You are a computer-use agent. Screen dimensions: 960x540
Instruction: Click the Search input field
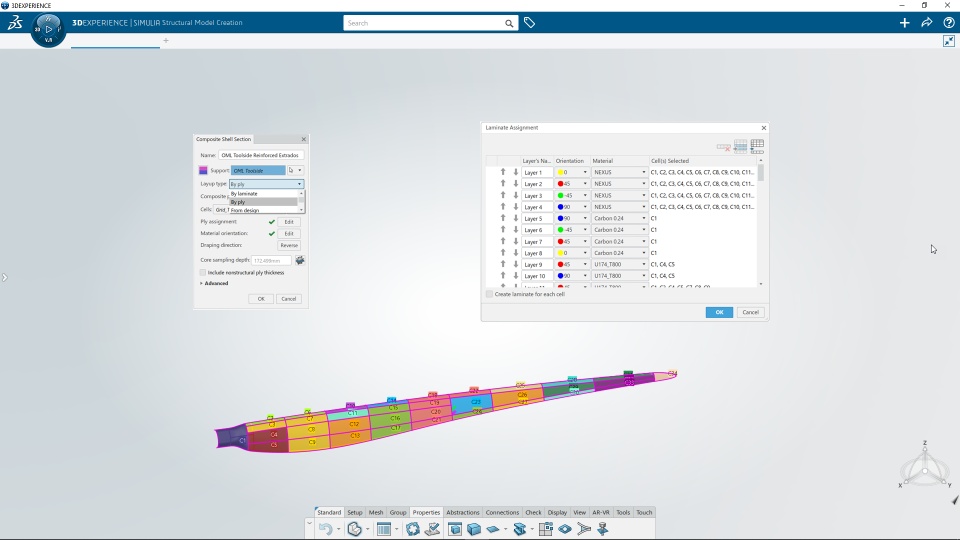[424, 23]
